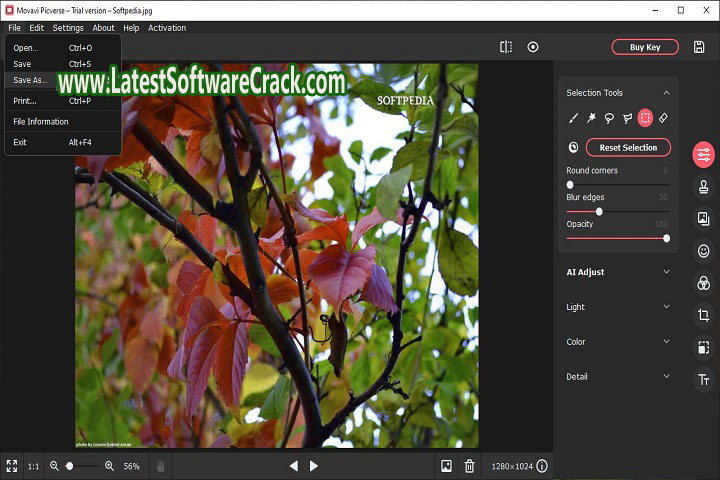Set zoom to 1:1 actual size

34,466
